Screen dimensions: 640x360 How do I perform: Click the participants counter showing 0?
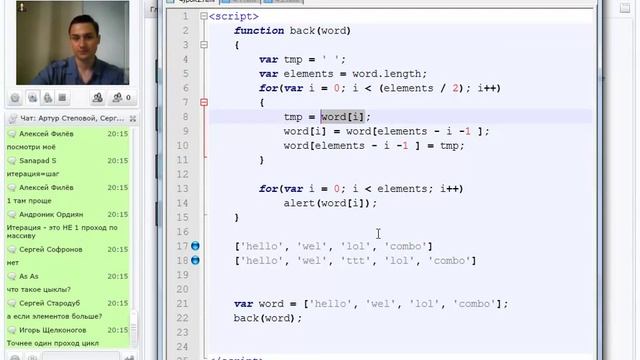click(x=122, y=98)
